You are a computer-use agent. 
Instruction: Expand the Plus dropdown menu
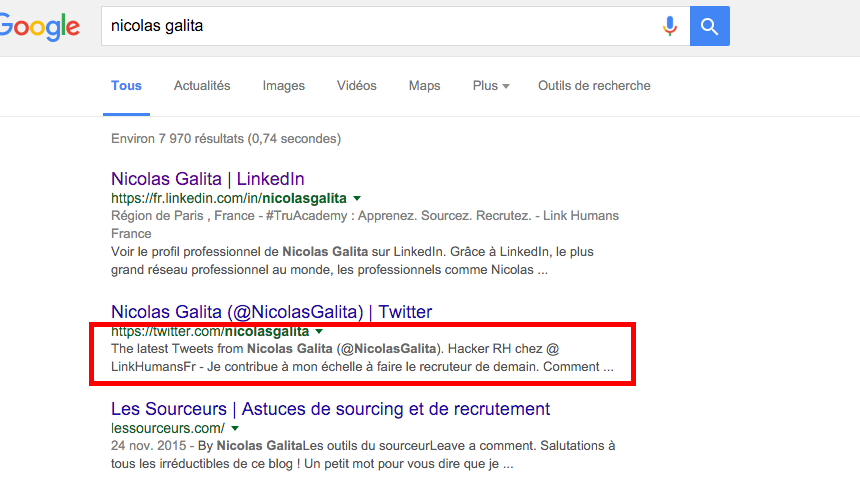click(491, 86)
